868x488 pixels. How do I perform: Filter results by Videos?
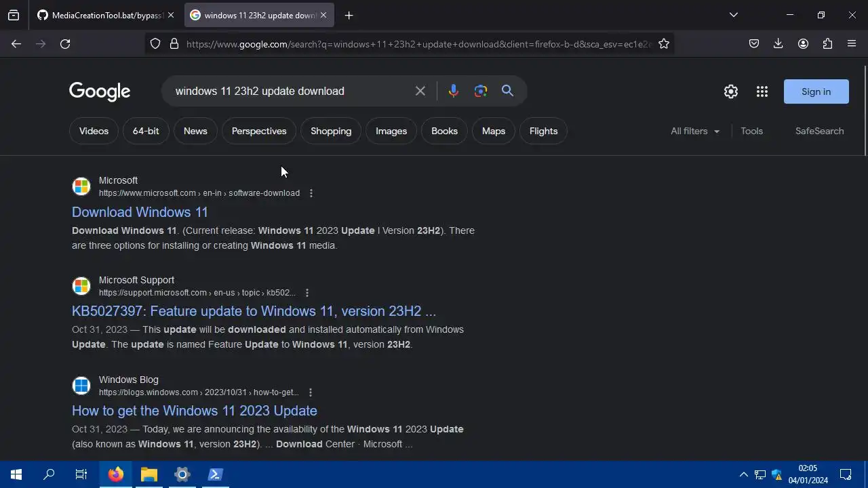point(94,131)
